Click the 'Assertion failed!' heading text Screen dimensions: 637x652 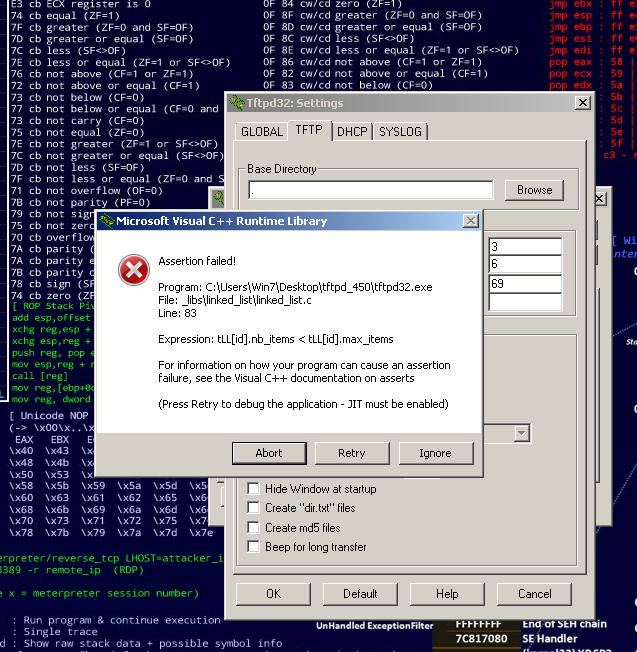pyautogui.click(x=197, y=261)
